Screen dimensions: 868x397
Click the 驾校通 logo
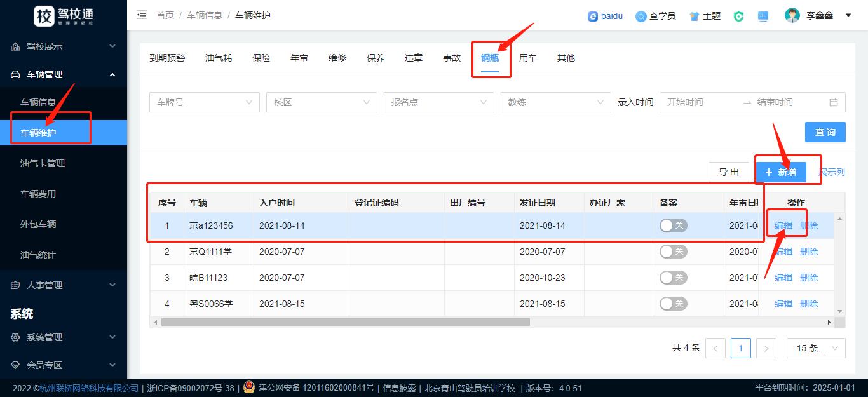pyautogui.click(x=64, y=15)
